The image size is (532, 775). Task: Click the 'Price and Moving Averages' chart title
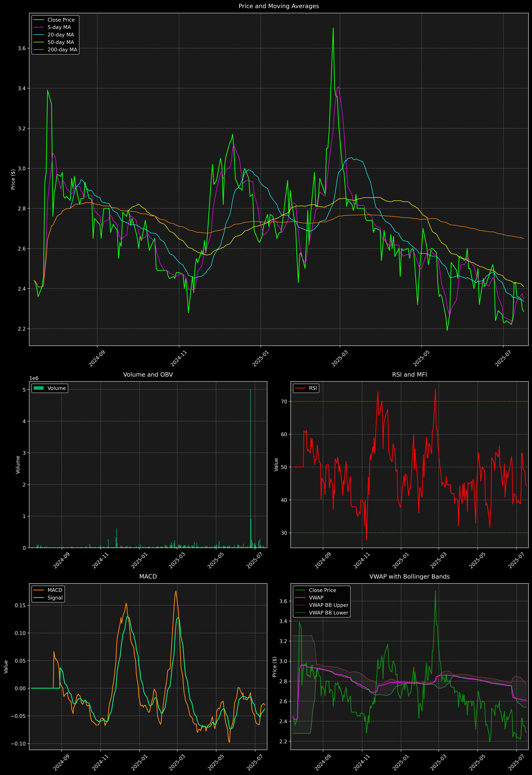tap(279, 6)
